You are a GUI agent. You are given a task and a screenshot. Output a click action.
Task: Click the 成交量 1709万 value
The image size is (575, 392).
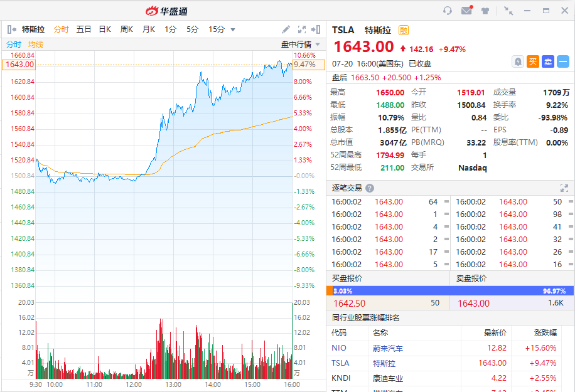[x=556, y=93]
